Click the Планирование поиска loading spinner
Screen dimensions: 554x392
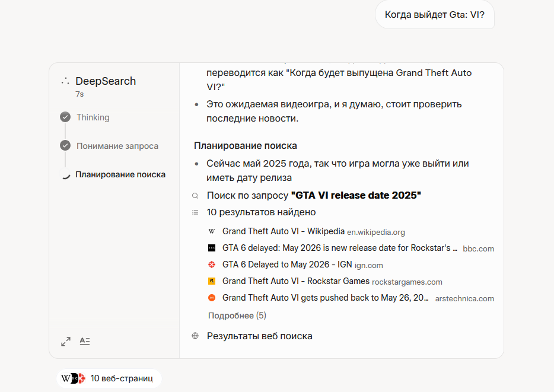[65, 174]
